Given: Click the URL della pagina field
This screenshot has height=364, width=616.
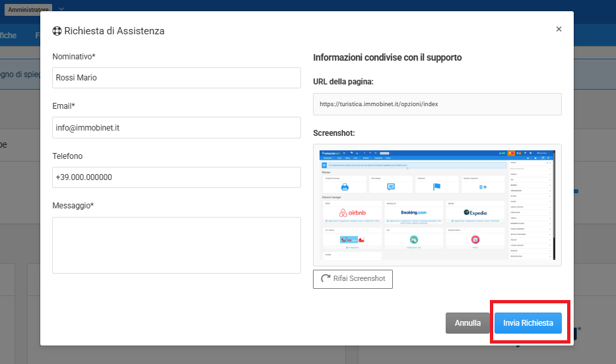Looking at the screenshot, I should (x=436, y=104).
